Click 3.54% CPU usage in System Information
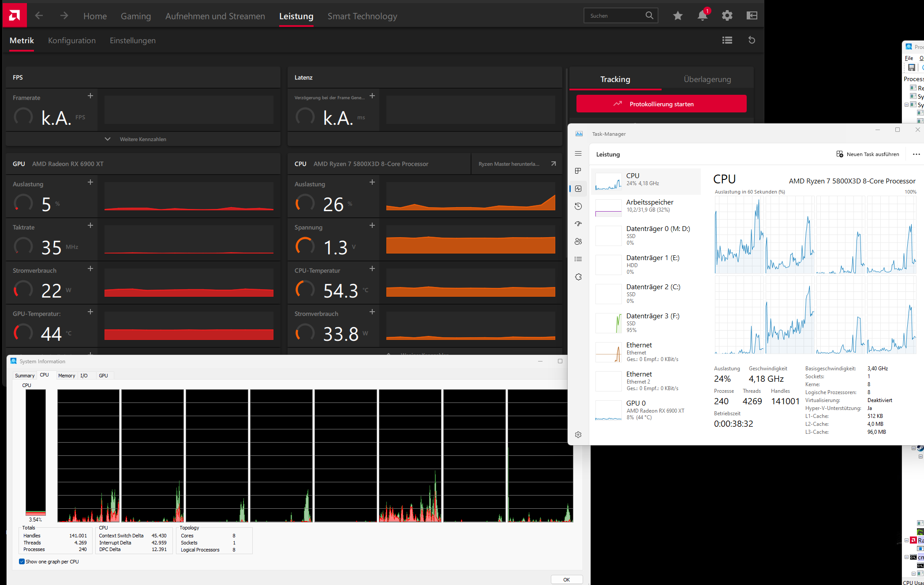This screenshot has width=924, height=585. (35, 520)
